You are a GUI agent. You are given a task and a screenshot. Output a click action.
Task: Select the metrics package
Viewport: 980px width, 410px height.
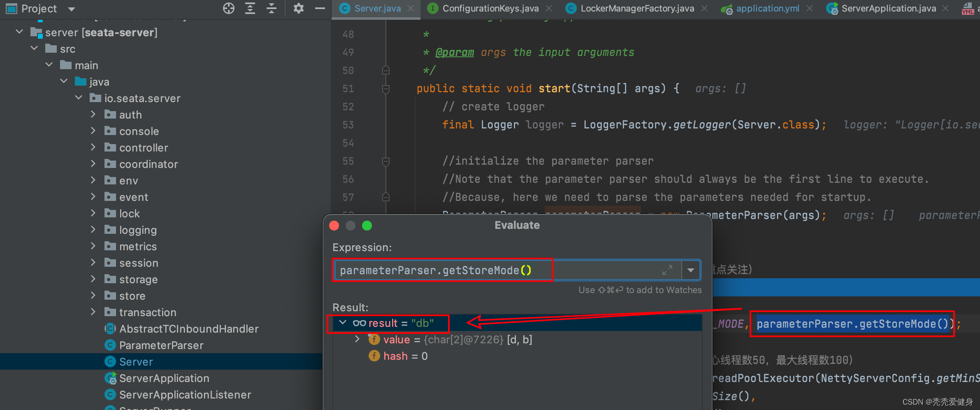[x=138, y=247]
